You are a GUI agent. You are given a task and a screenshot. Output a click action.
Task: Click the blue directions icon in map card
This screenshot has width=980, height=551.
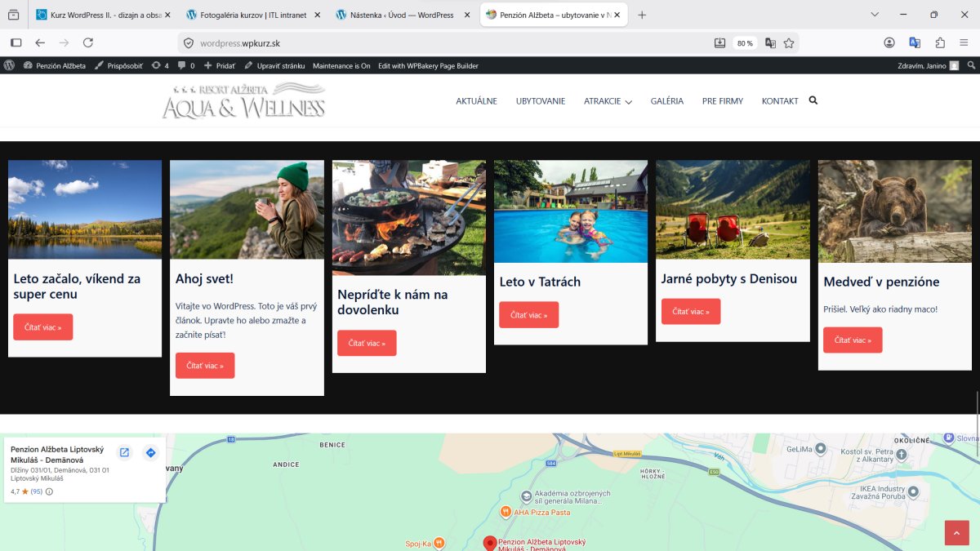150,452
